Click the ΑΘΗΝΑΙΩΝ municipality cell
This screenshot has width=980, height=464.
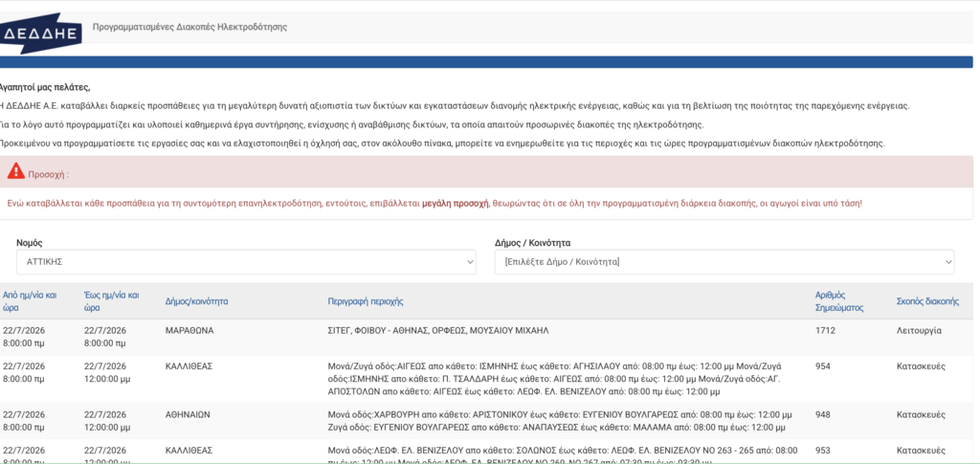point(188,414)
